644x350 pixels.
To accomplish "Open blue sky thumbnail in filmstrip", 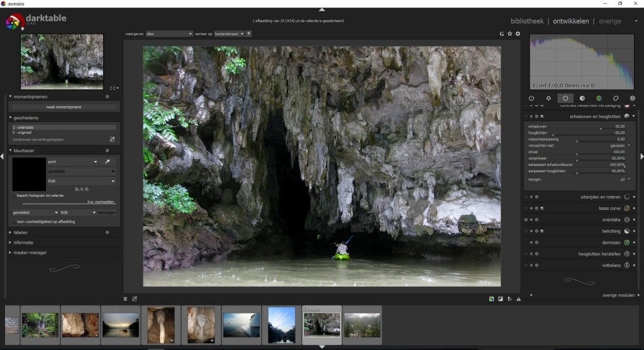I will click(281, 325).
